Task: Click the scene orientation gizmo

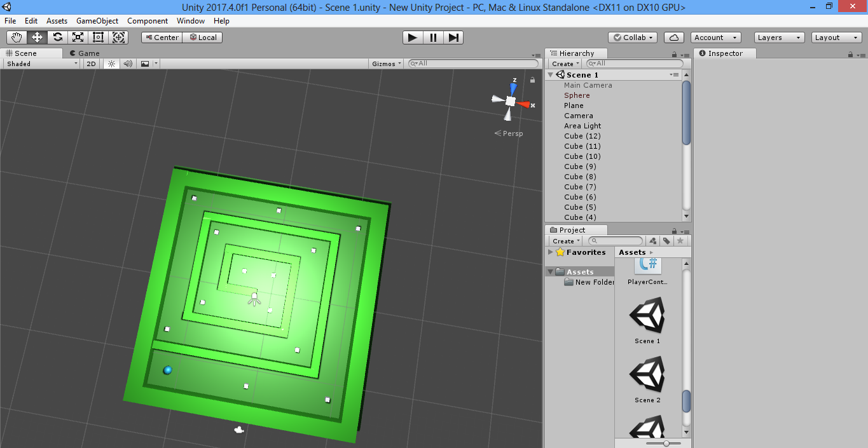Action: [x=511, y=101]
